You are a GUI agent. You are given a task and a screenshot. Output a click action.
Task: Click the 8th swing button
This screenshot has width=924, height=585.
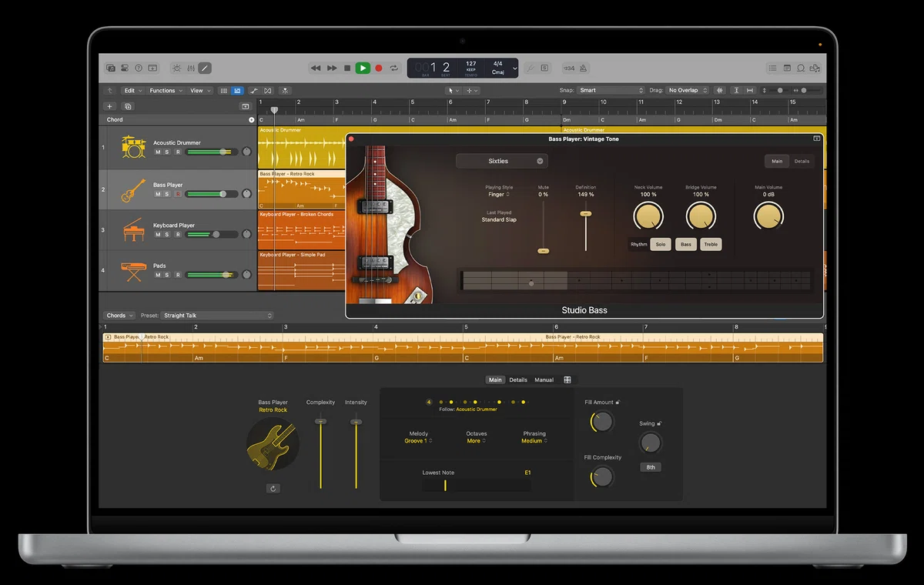click(651, 467)
